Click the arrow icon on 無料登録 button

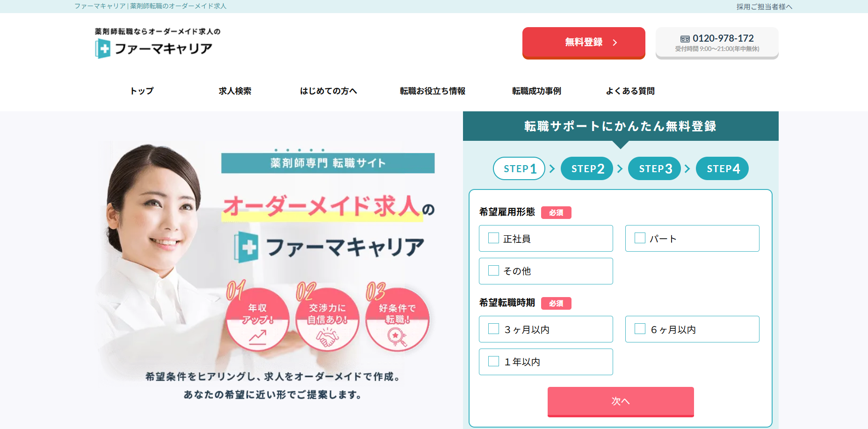tap(615, 43)
